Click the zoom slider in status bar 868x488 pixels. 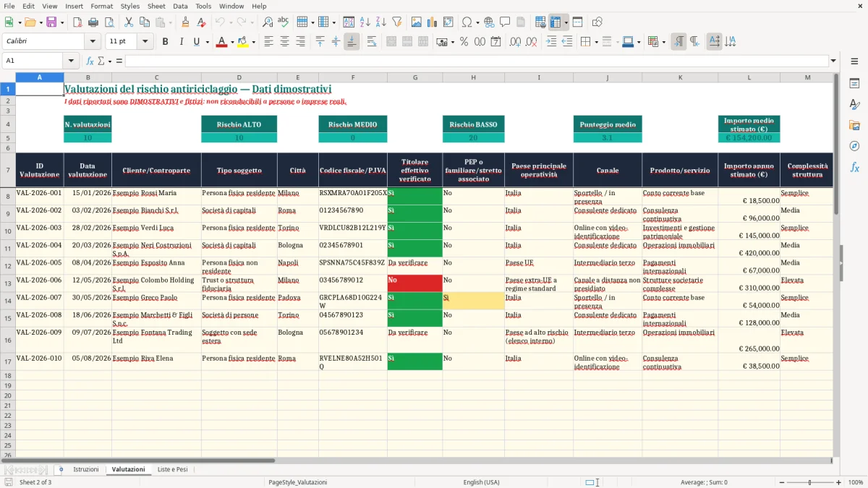coord(810,482)
